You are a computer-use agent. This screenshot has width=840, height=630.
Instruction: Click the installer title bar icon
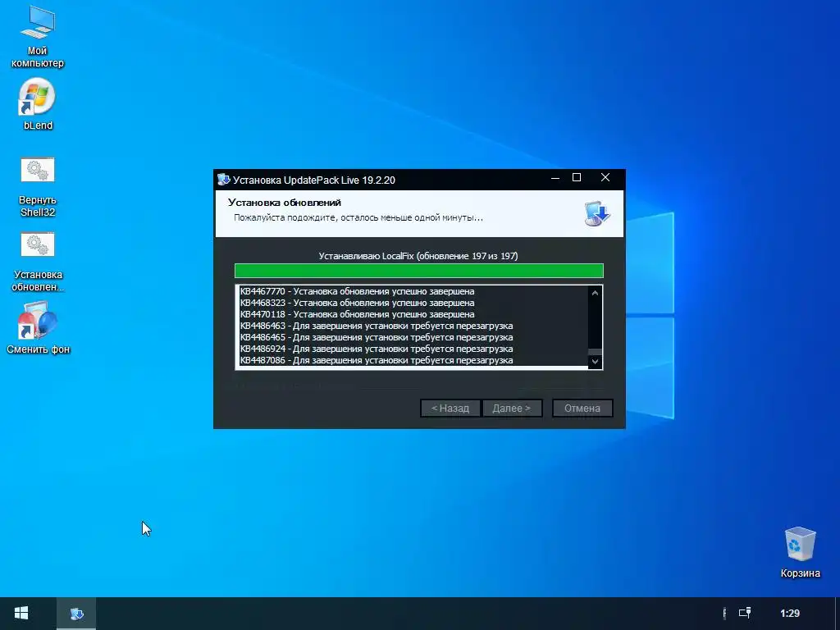point(223,180)
